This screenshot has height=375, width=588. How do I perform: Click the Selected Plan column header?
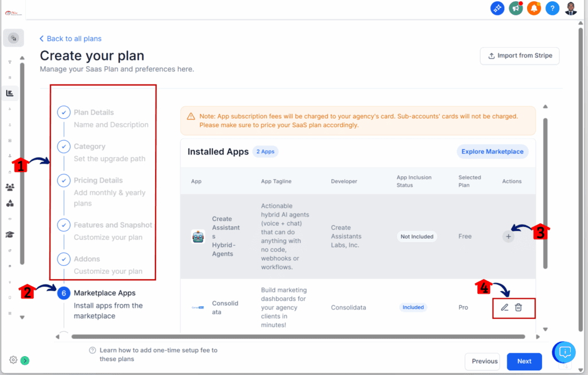pyautogui.click(x=470, y=181)
